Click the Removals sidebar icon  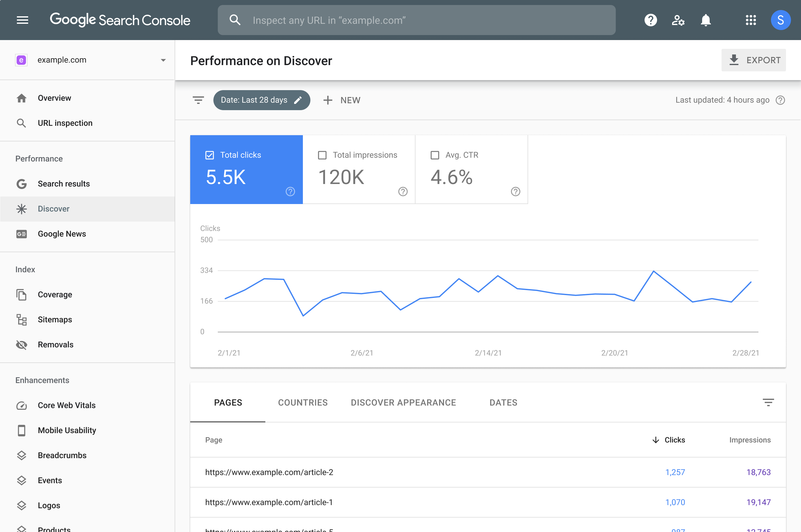tap(21, 344)
